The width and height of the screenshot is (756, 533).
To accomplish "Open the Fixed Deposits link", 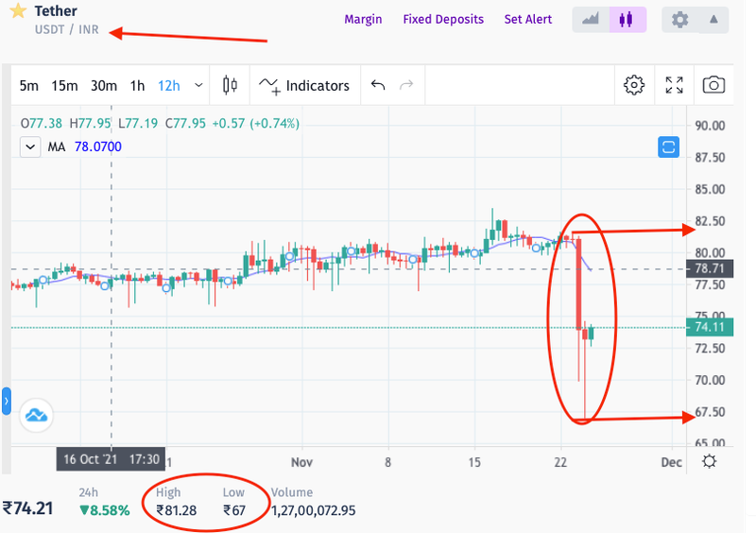I will point(443,19).
